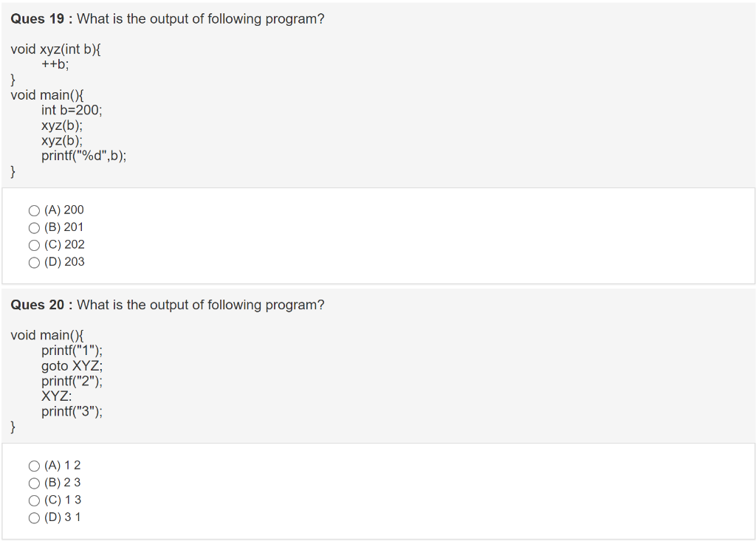This screenshot has width=756, height=541.
Task: Click the answer label text (C) 1 3
Action: (x=63, y=500)
